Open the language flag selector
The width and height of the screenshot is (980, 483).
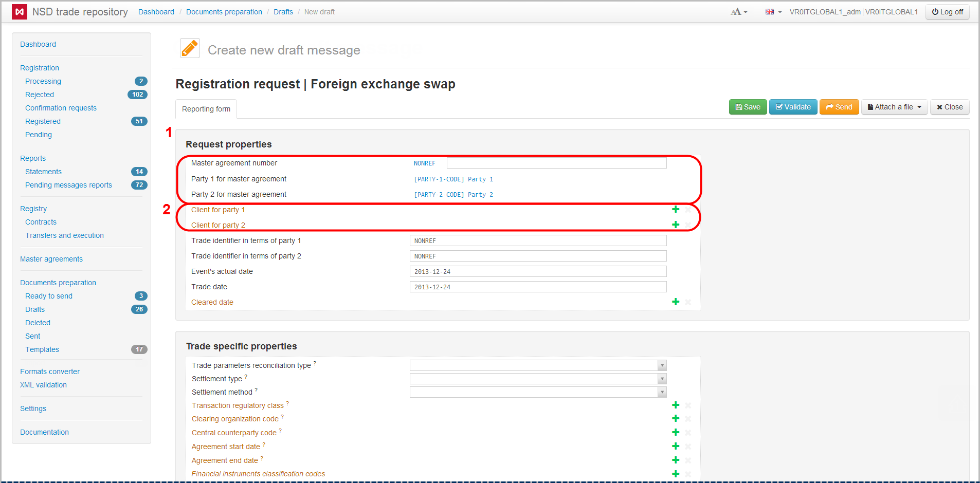coord(773,12)
